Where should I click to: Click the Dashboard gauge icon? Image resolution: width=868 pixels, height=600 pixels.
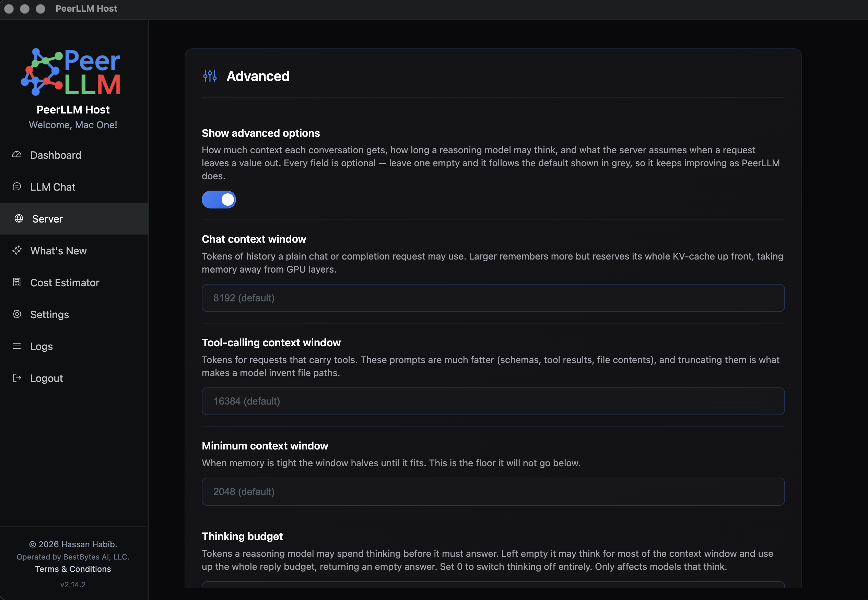click(x=17, y=155)
